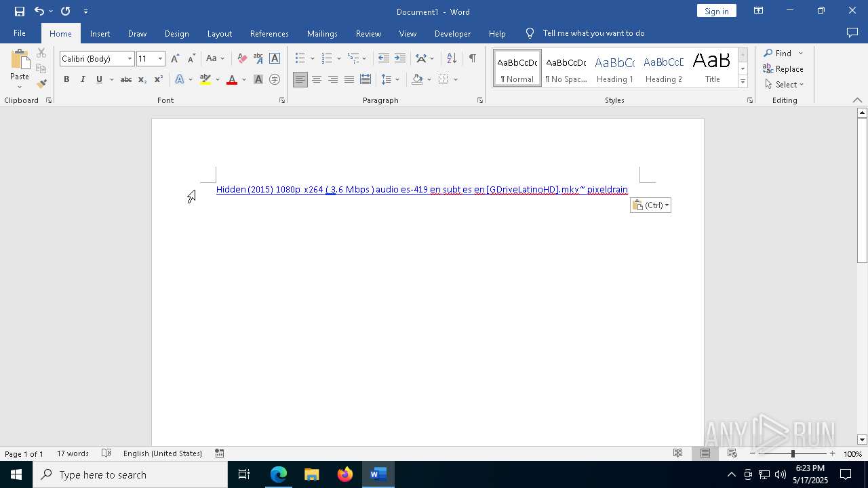The image size is (868, 488).
Task: Launch Firefox from the taskbar
Action: point(345,474)
